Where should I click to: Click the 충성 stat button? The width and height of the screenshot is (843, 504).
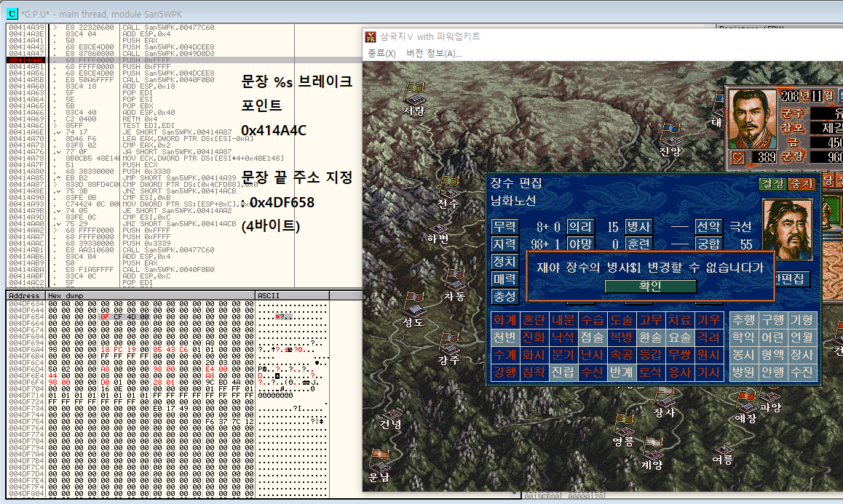coord(504,296)
